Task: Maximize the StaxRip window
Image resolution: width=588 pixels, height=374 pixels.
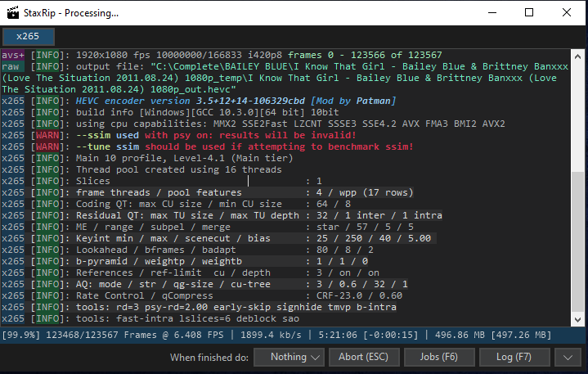Action: tap(529, 13)
